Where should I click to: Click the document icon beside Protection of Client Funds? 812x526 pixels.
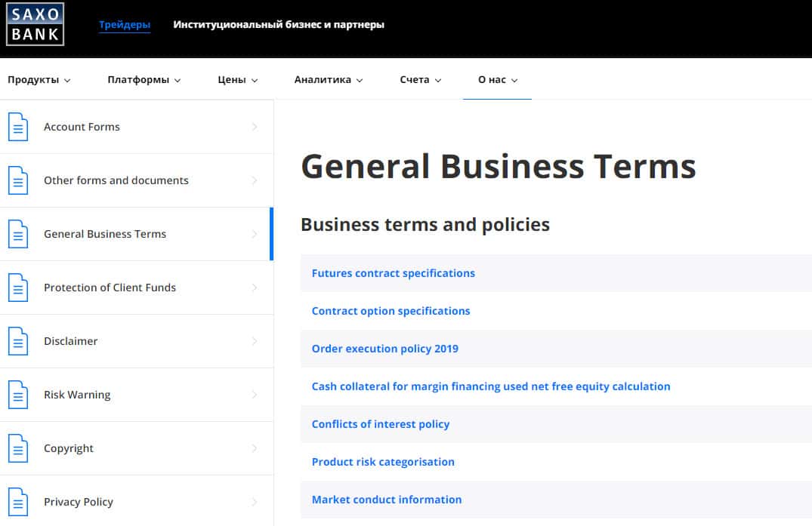tap(18, 288)
